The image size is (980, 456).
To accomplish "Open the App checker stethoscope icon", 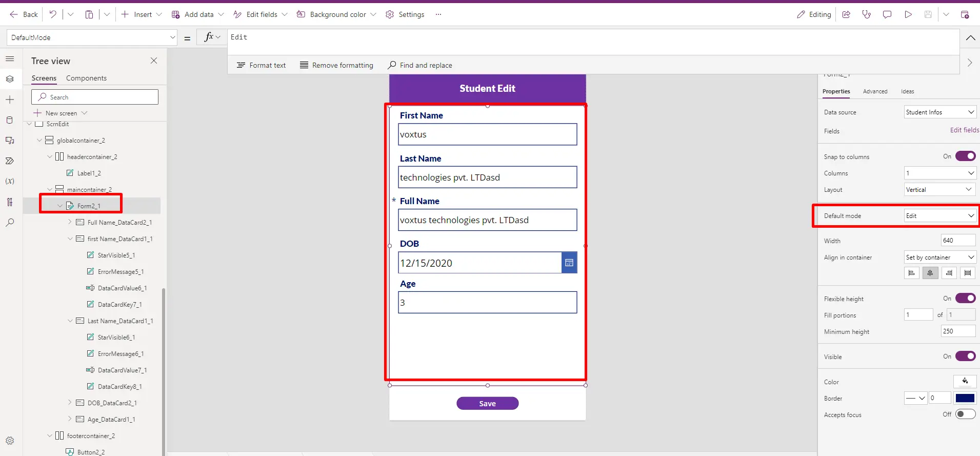I will pos(867,14).
